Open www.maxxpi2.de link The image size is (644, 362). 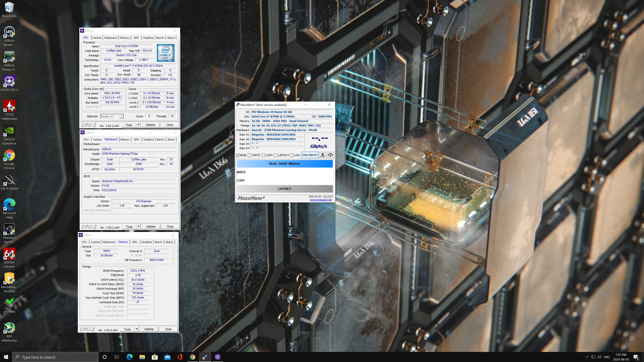tap(320, 200)
